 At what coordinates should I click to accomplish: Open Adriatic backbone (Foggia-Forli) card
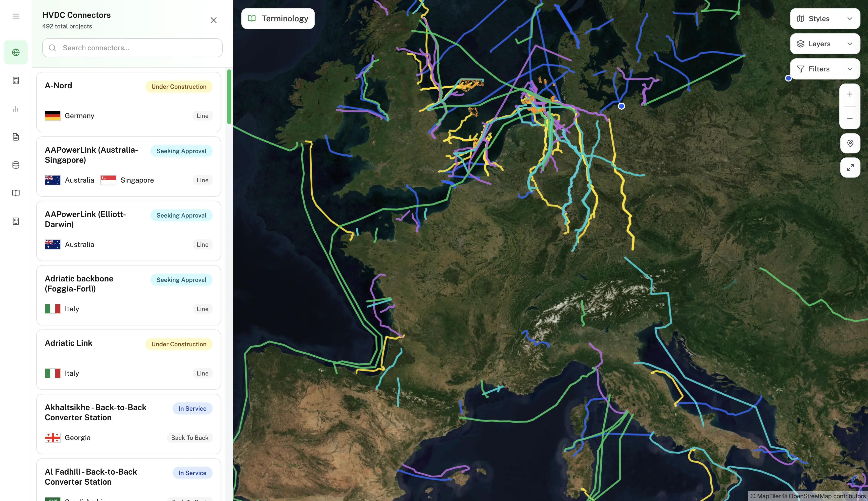[x=129, y=295]
